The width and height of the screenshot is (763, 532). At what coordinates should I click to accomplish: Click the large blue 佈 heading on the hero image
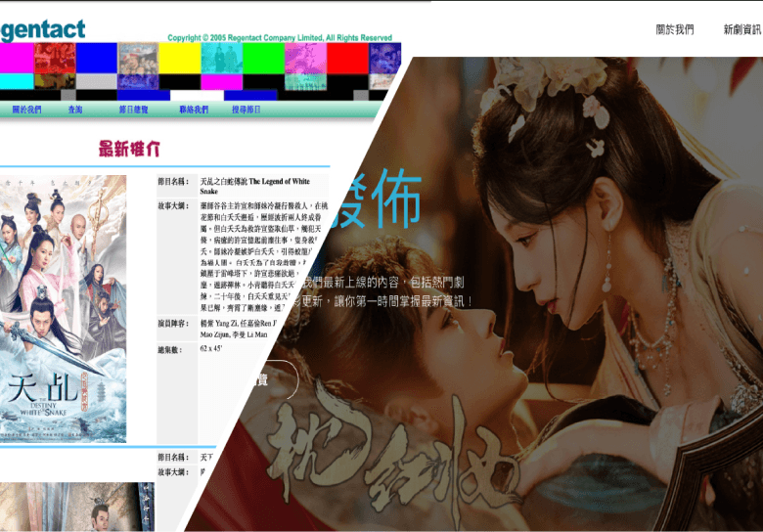coord(396,199)
